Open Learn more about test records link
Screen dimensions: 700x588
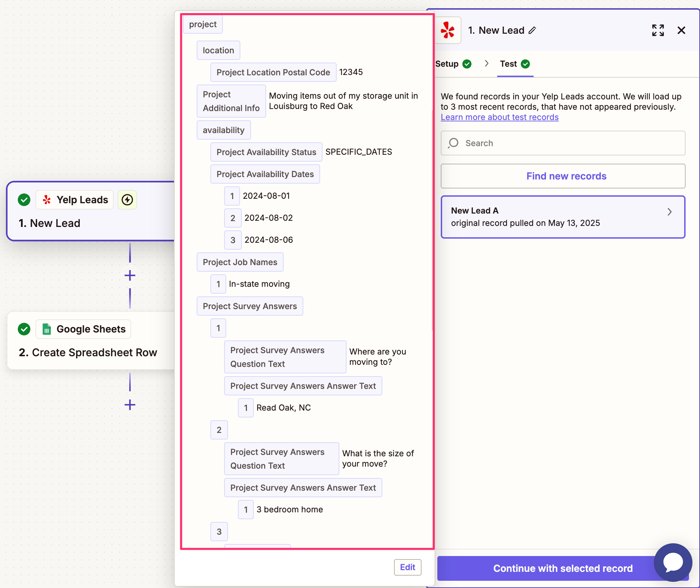(499, 117)
